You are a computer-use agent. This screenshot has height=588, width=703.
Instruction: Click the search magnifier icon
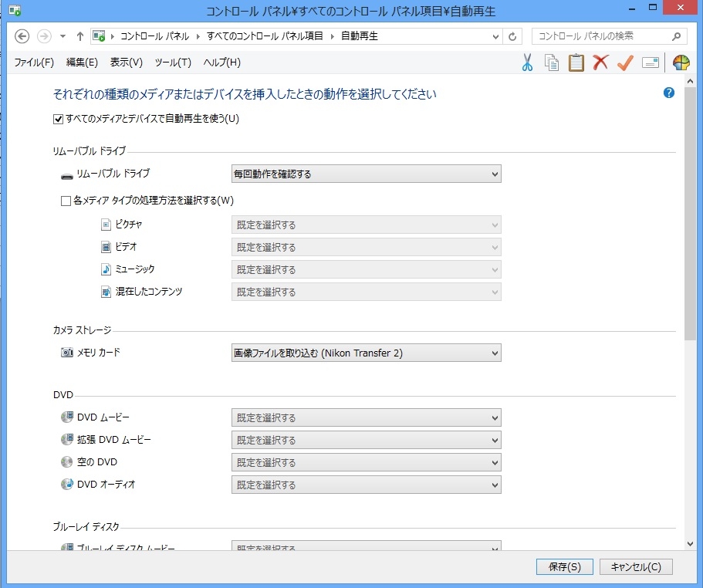[676, 36]
